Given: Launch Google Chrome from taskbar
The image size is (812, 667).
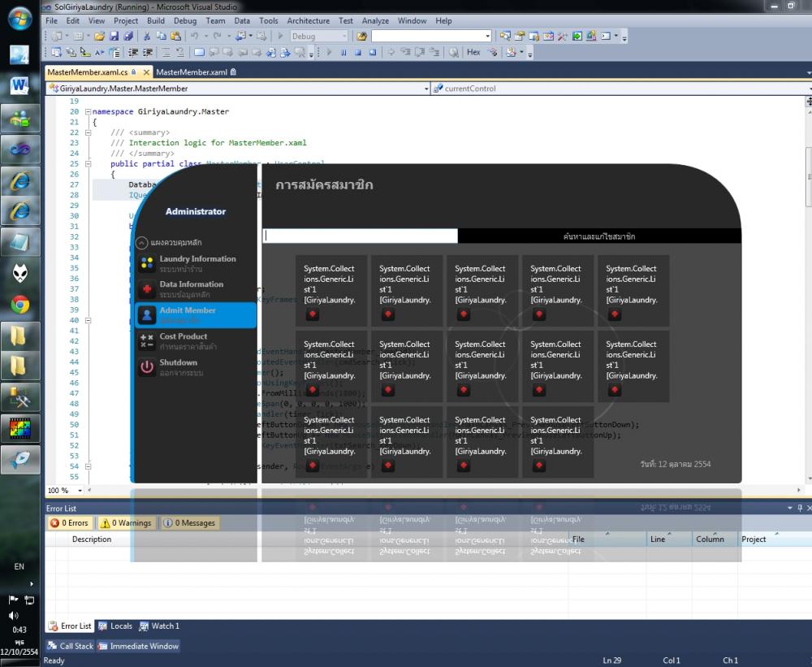Looking at the screenshot, I should (x=19, y=305).
